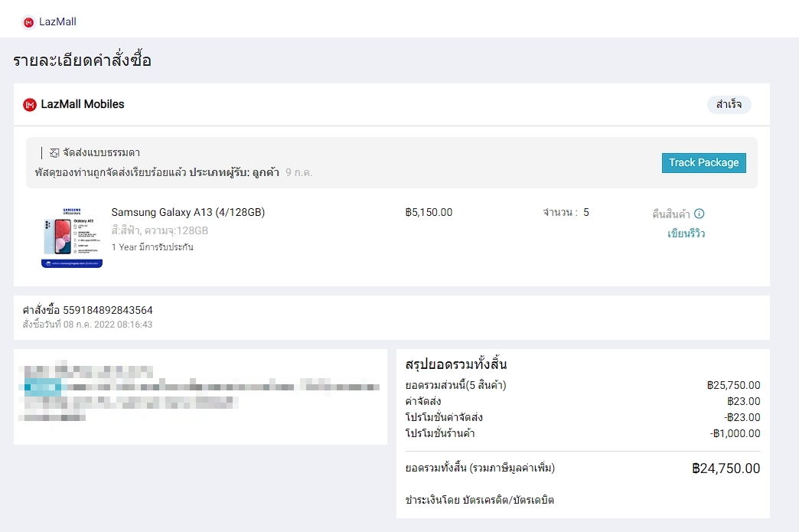Click the คืนสินค้า return info icon
Image resolution: width=799 pixels, height=532 pixels.
pos(700,214)
